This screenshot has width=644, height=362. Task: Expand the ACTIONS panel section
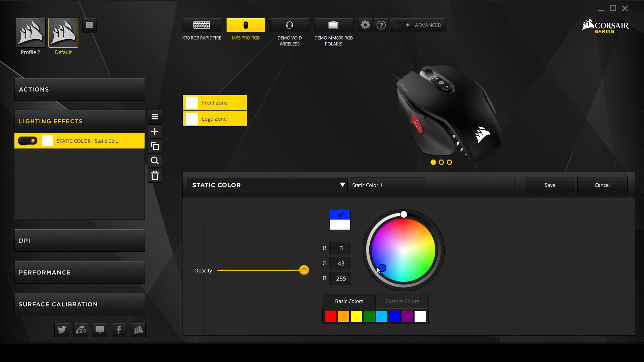(79, 89)
